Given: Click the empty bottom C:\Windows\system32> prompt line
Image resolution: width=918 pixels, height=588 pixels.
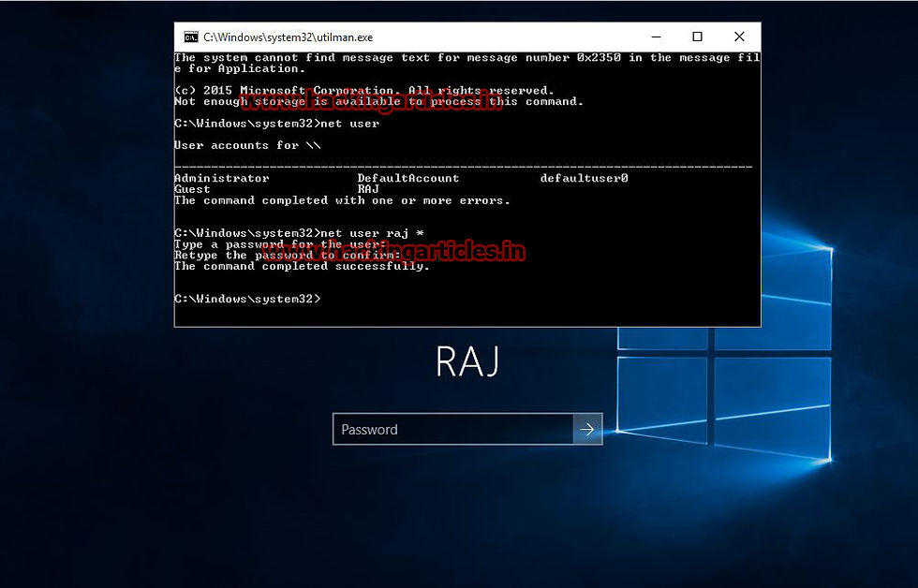Looking at the screenshot, I should (x=247, y=299).
